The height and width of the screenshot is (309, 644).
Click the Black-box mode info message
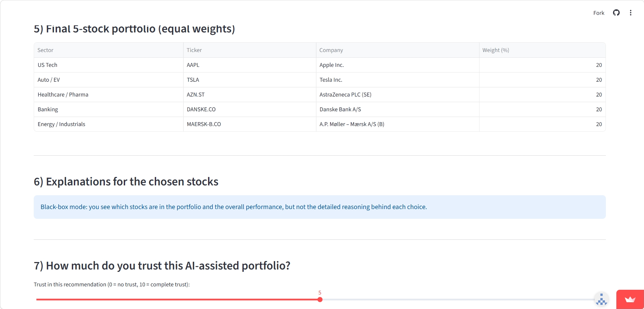(320, 207)
